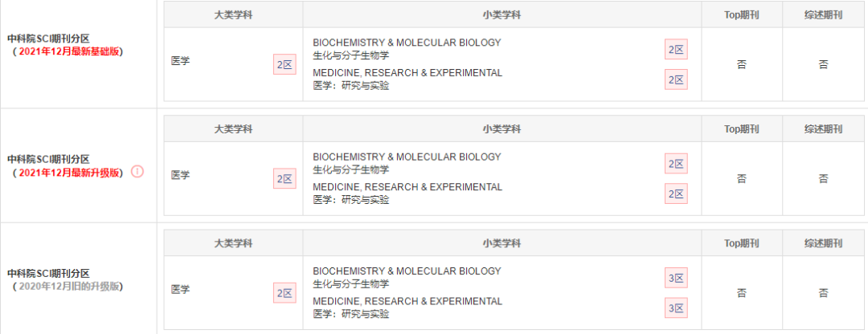The width and height of the screenshot is (868, 334).
Task: Click 小类学科 header in the second table
Action: [x=502, y=128]
